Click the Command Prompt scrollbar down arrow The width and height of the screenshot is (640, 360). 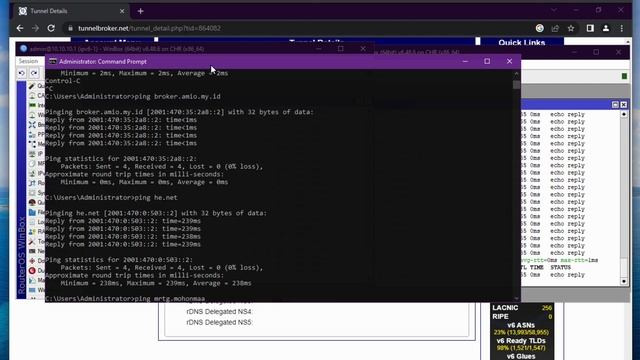(516, 299)
